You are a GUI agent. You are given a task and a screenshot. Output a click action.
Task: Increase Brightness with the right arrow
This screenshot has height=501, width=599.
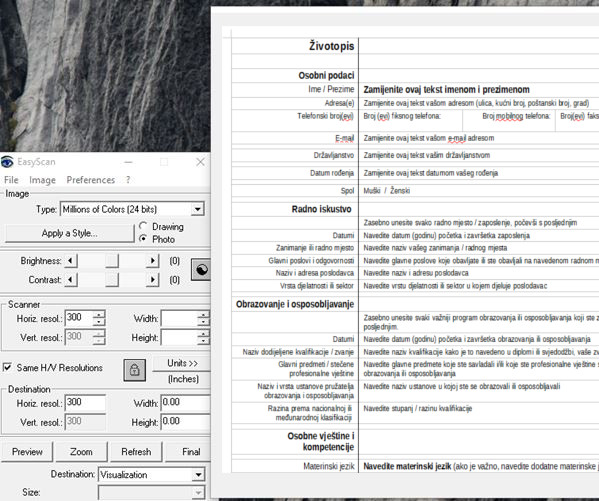[152, 261]
